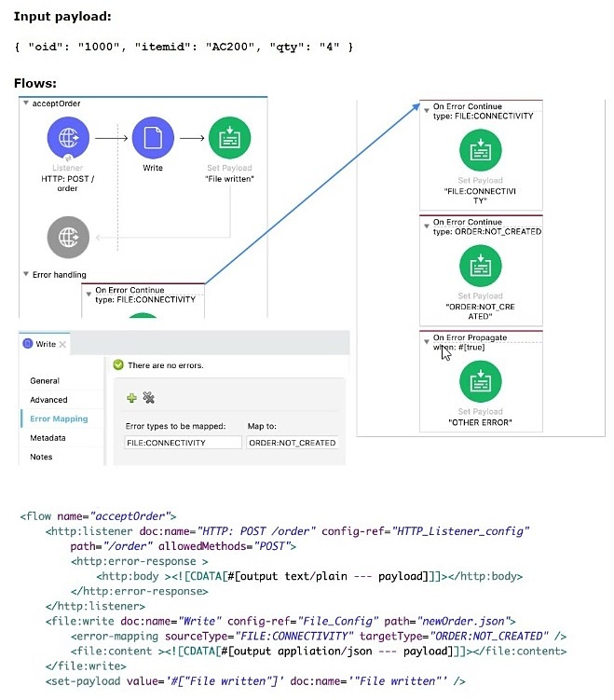
Task: Click the ORDER:NOT_CREATED map-to field
Action: [x=293, y=443]
